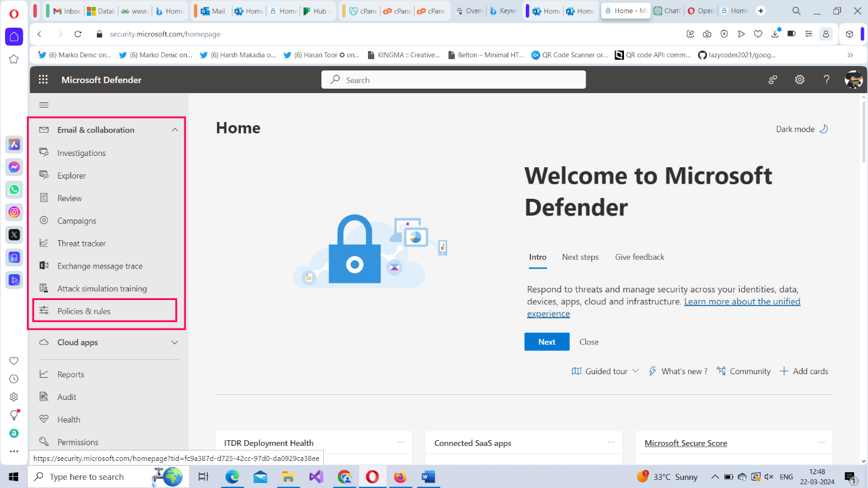Click the Health heart icon in the sidebar

(x=44, y=419)
